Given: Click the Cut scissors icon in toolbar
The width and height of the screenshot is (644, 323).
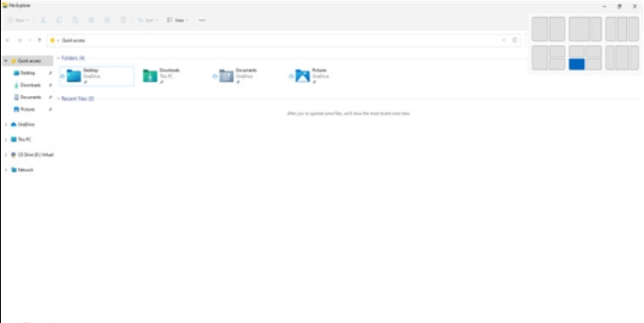Looking at the screenshot, I should click(x=43, y=21).
